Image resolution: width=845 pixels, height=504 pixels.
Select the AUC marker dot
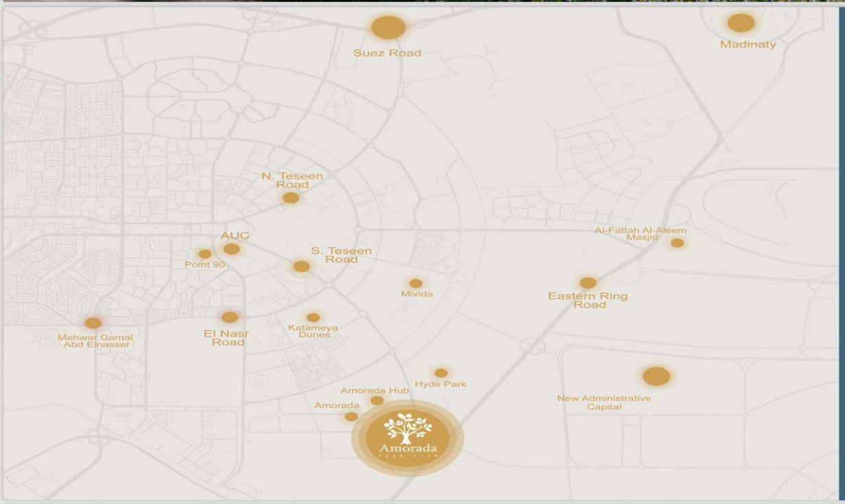click(x=232, y=249)
